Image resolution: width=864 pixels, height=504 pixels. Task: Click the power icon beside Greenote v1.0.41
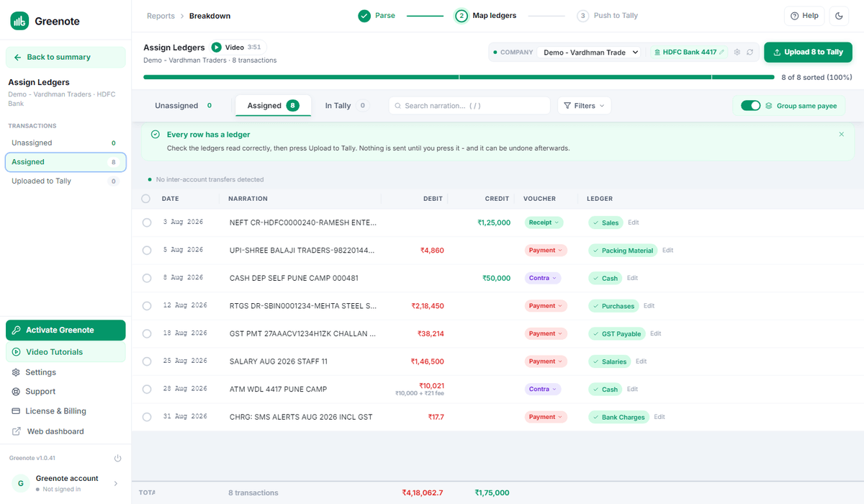118,458
